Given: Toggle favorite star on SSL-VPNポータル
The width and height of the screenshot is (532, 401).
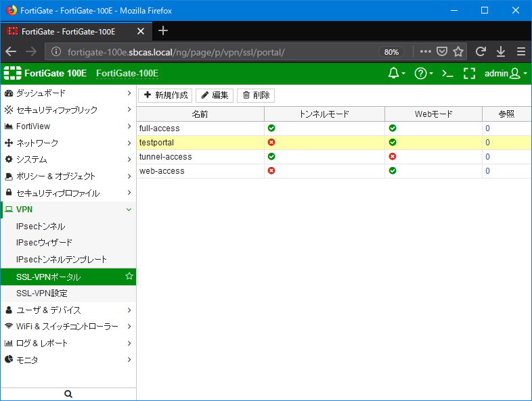Looking at the screenshot, I should click(x=129, y=276).
